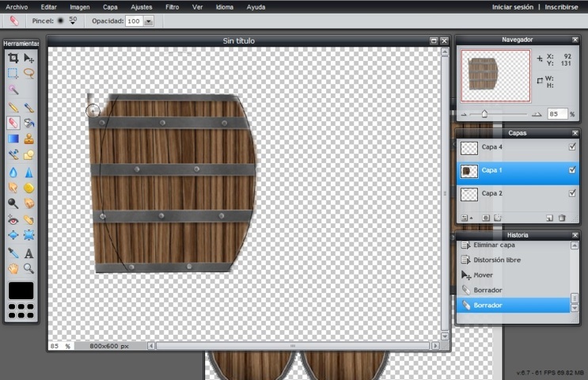Uncheck visibility of Capa 2 layer
The height and width of the screenshot is (380, 588).
pyautogui.click(x=572, y=193)
